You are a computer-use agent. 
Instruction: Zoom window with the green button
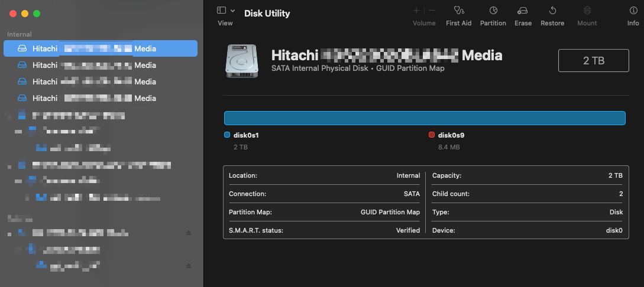tap(37, 14)
